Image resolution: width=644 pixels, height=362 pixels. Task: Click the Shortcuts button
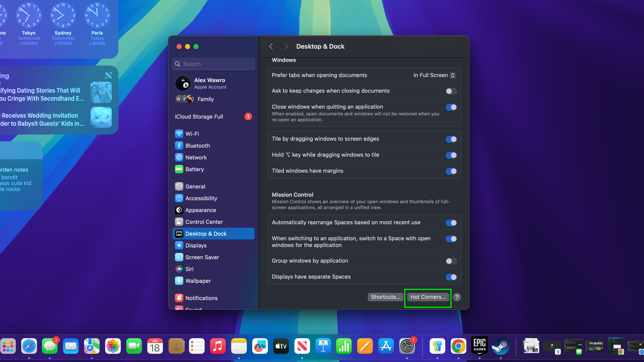point(385,297)
